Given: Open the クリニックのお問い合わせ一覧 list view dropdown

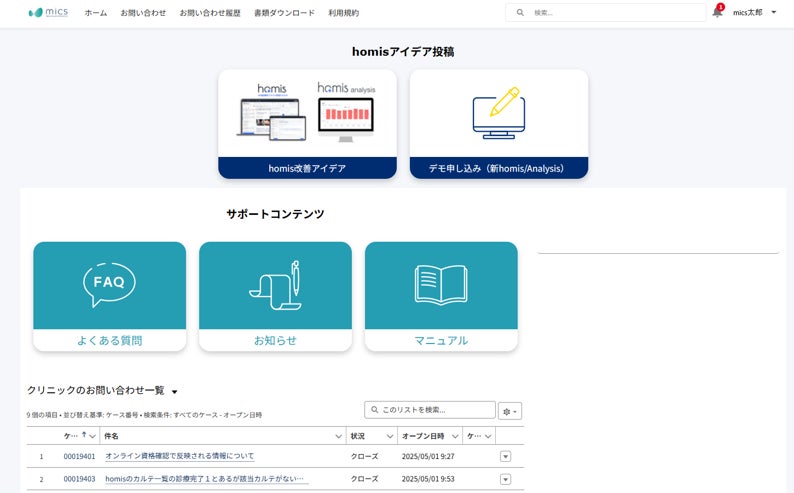Looking at the screenshot, I should click(175, 391).
